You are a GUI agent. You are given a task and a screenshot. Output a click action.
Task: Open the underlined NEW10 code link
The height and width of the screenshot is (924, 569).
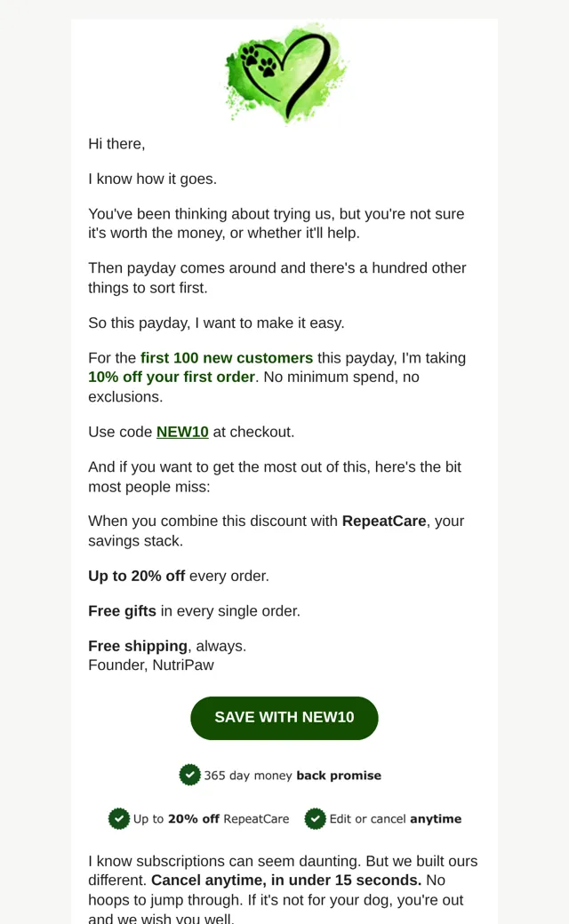click(182, 432)
